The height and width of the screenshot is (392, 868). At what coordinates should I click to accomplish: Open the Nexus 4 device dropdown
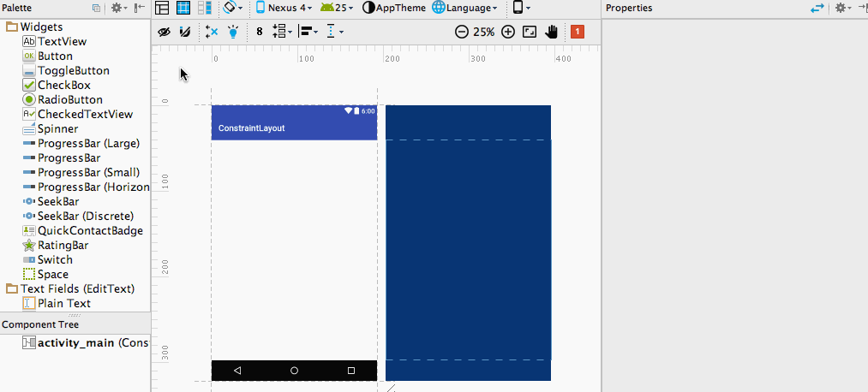click(284, 8)
